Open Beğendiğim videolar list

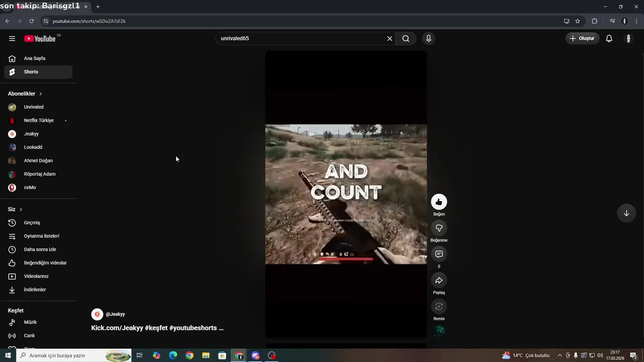point(38,263)
